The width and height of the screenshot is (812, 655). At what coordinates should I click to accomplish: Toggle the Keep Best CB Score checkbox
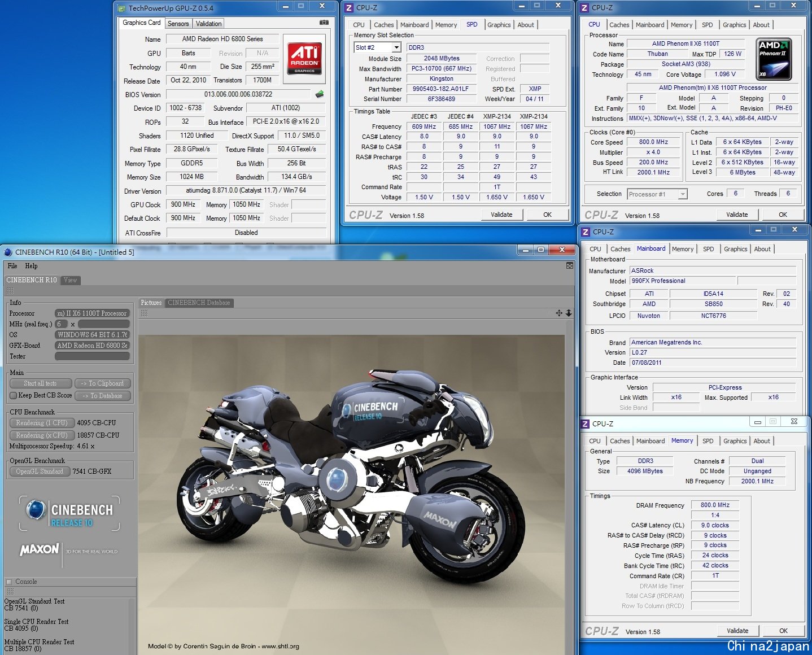point(13,395)
